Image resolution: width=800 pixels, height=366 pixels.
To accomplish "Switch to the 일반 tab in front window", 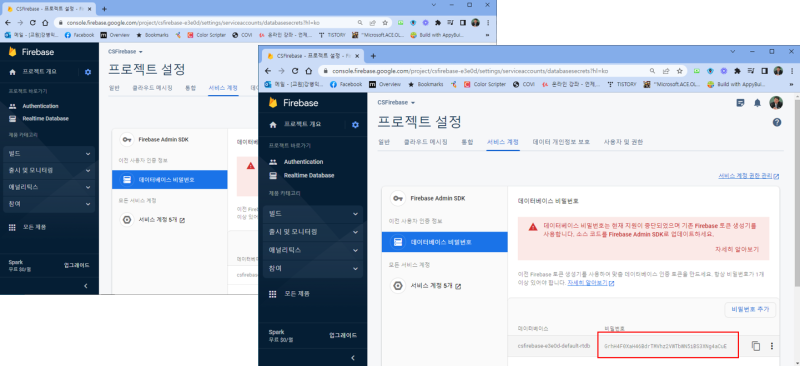I will tap(384, 142).
